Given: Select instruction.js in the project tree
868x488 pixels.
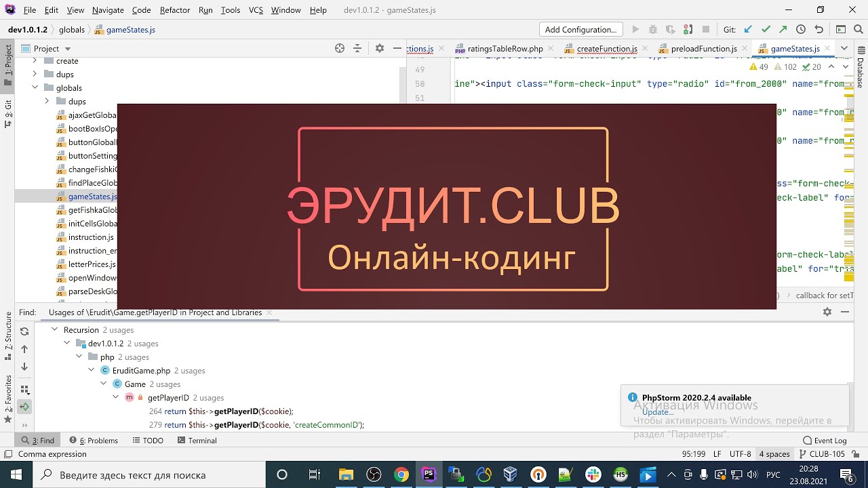Looking at the screenshot, I should tap(91, 237).
